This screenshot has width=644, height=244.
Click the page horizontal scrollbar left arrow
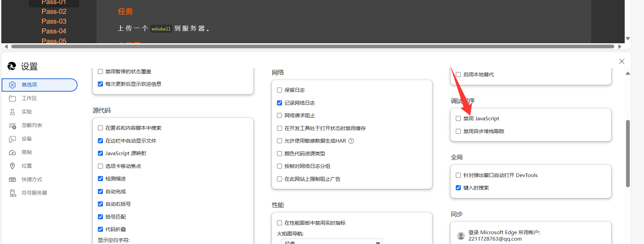6,47
